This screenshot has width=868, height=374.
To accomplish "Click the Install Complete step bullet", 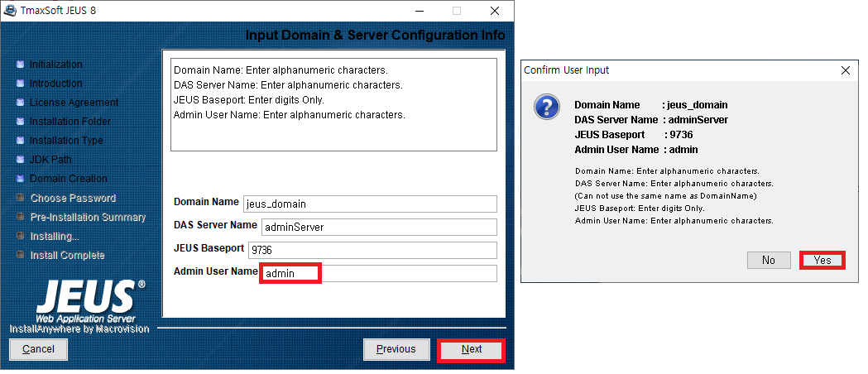I will [x=21, y=255].
